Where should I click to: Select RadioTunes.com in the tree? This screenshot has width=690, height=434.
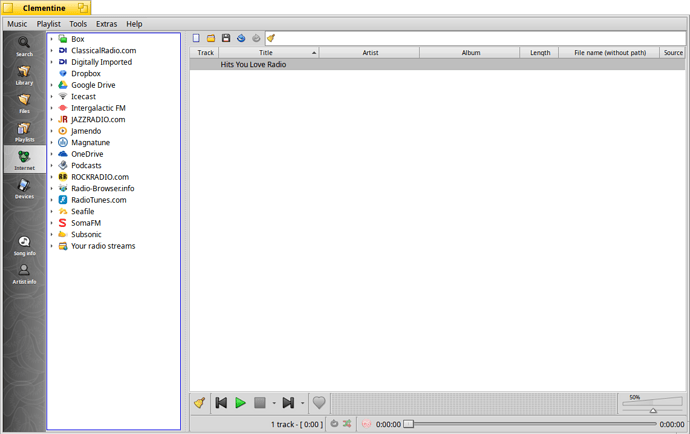[99, 199]
